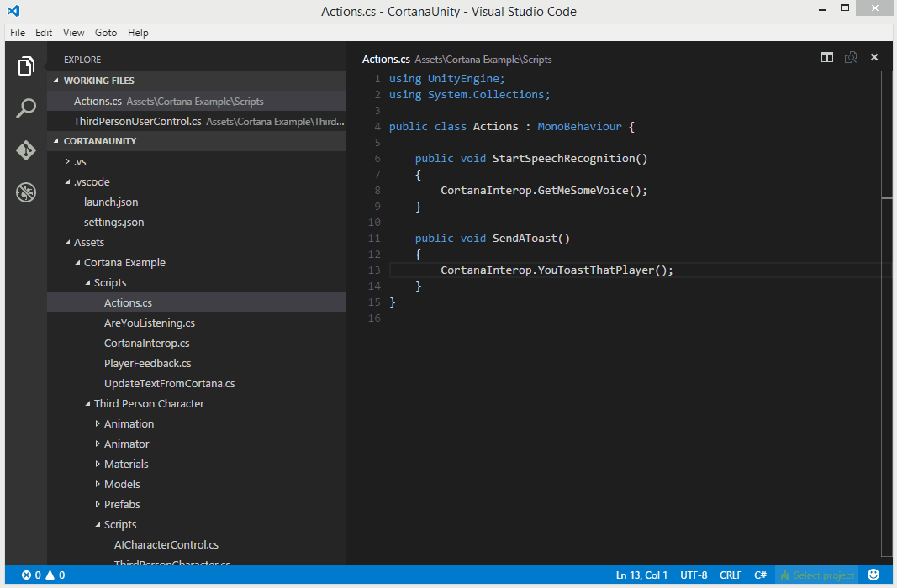Select Actions.cs under the Scripts folder tree
Screen dimensions: 897x588
(196, 303)
